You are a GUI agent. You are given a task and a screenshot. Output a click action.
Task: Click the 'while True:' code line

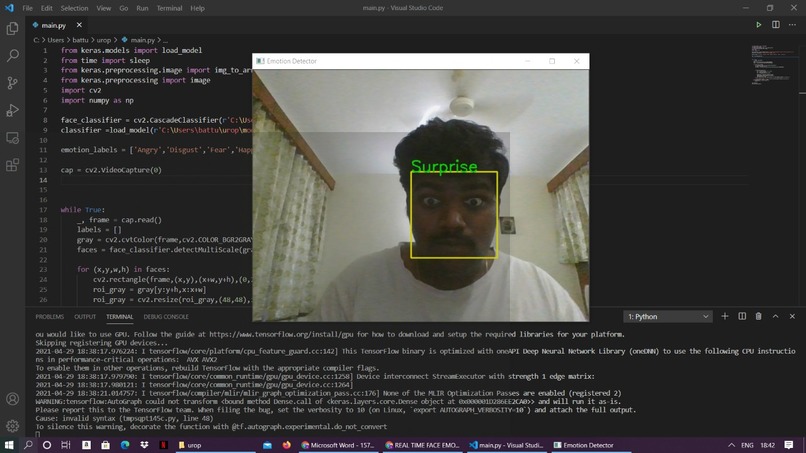[83, 210]
